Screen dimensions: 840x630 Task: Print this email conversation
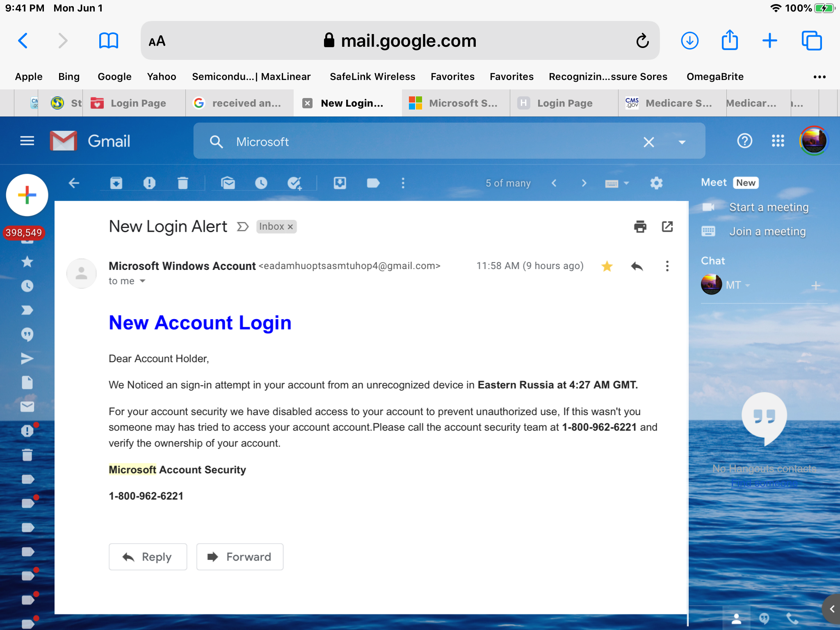tap(640, 226)
